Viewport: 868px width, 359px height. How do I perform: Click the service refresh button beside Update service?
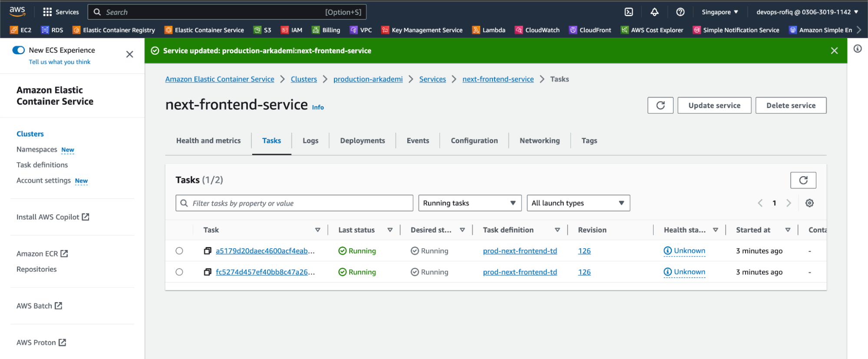(x=660, y=105)
